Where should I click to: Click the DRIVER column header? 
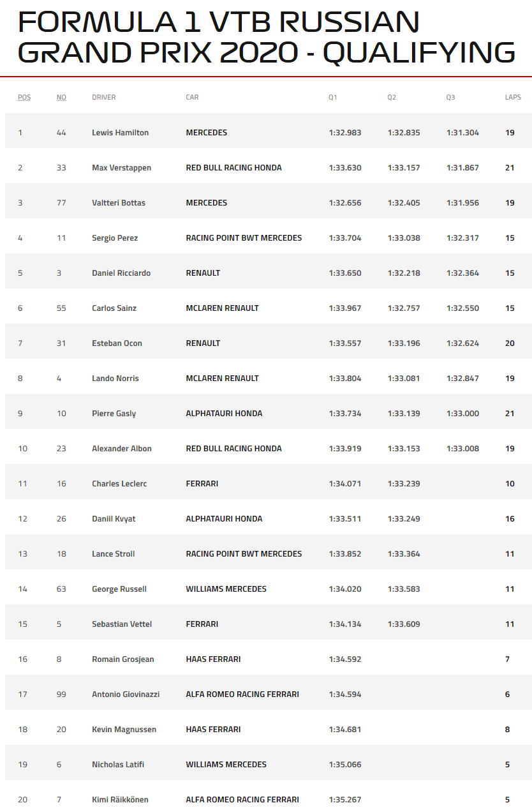pyautogui.click(x=104, y=98)
